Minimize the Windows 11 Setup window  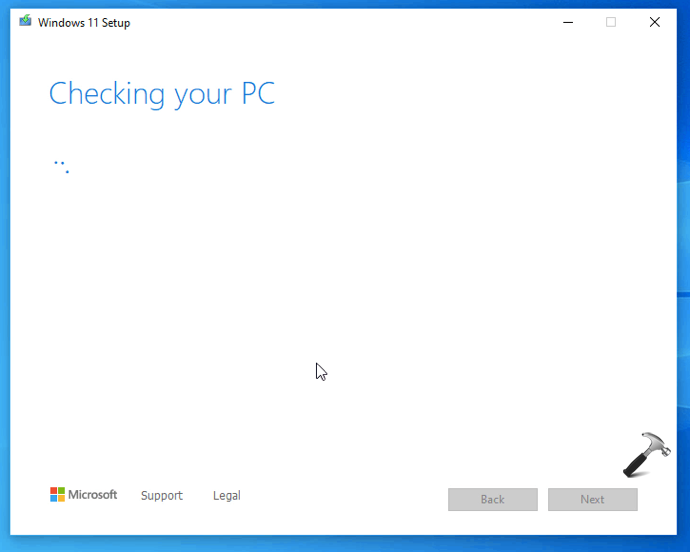567,22
